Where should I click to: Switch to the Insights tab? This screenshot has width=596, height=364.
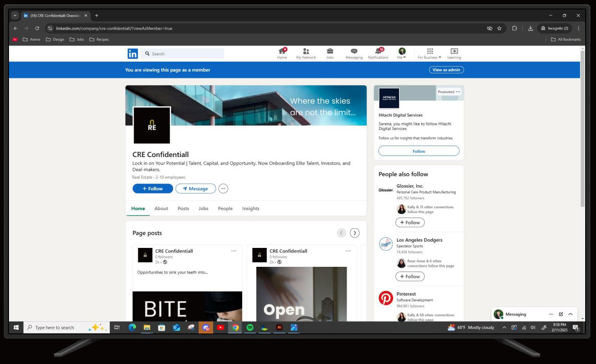[251, 208]
